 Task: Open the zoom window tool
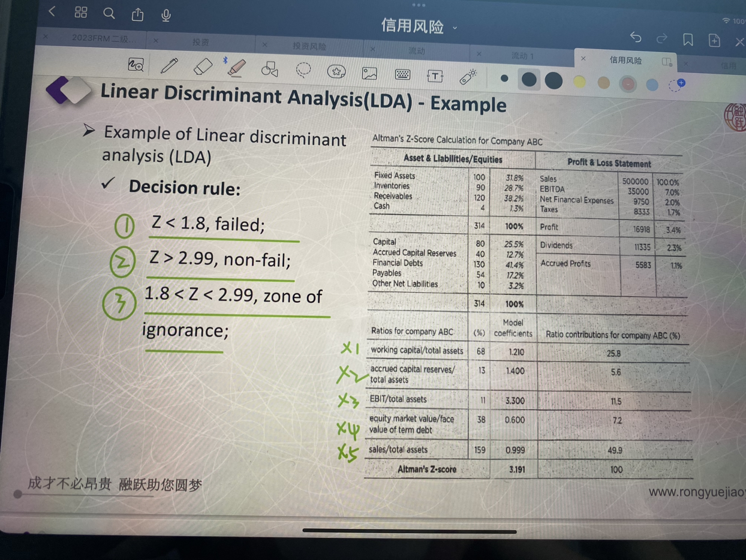[136, 65]
